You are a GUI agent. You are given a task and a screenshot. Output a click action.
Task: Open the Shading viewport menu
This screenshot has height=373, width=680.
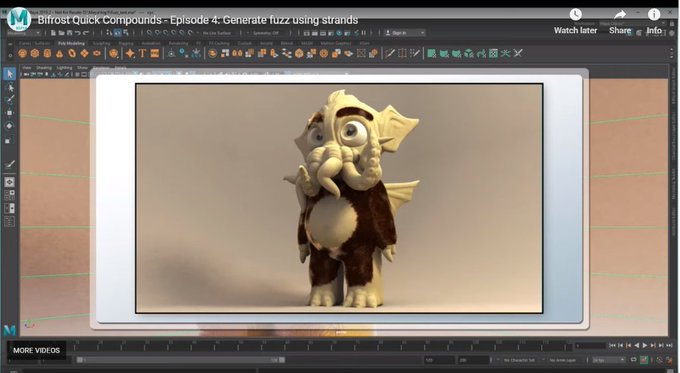[x=43, y=68]
